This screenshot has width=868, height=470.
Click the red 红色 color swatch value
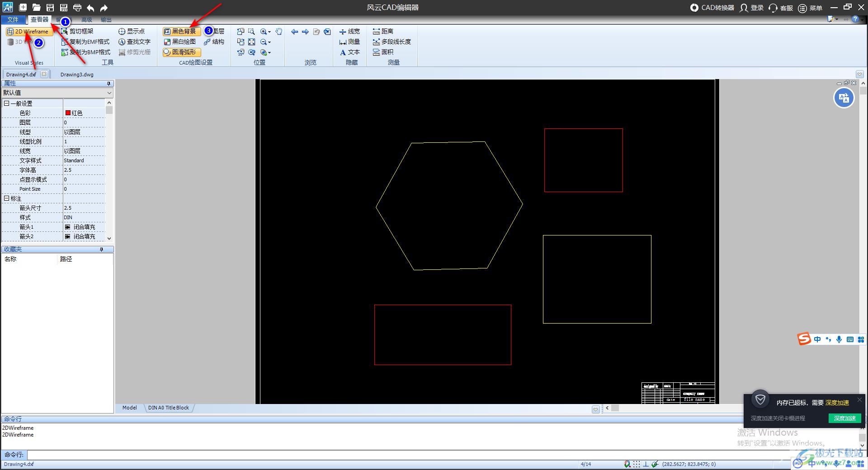tap(84, 113)
